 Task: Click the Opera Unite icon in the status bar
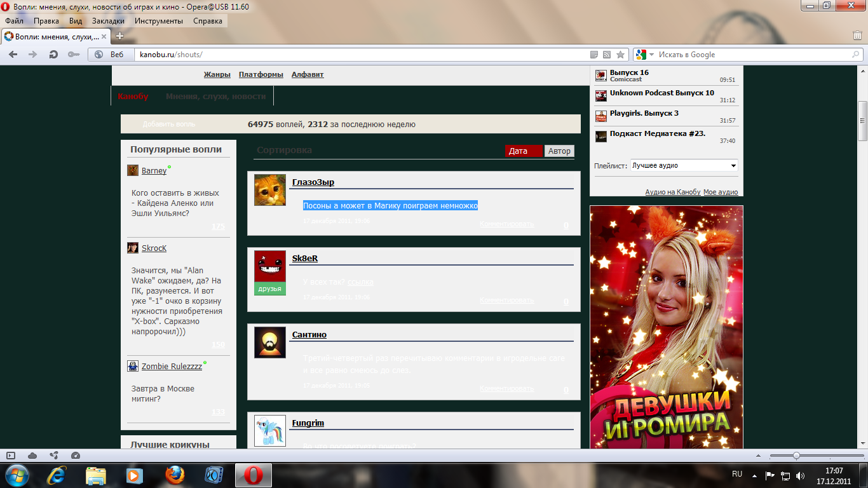point(54,456)
